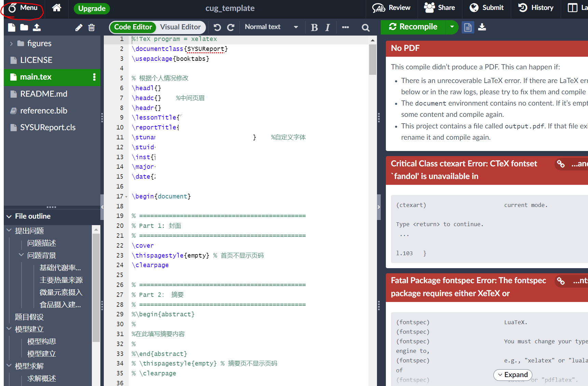Viewport: 588px width, 386px height.
Task: Click the file outline scrollbar thumb
Action: 96,288
